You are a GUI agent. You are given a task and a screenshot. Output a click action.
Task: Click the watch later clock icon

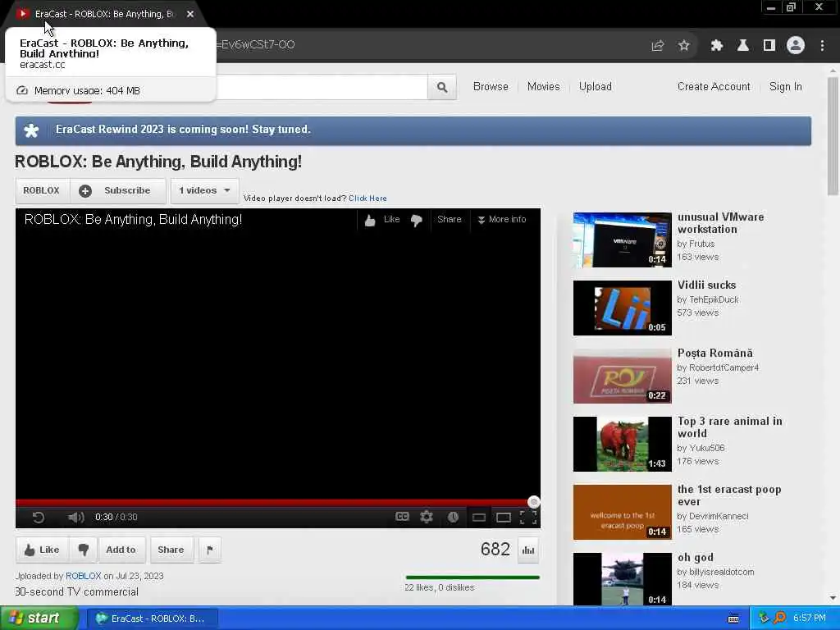pyautogui.click(x=453, y=517)
